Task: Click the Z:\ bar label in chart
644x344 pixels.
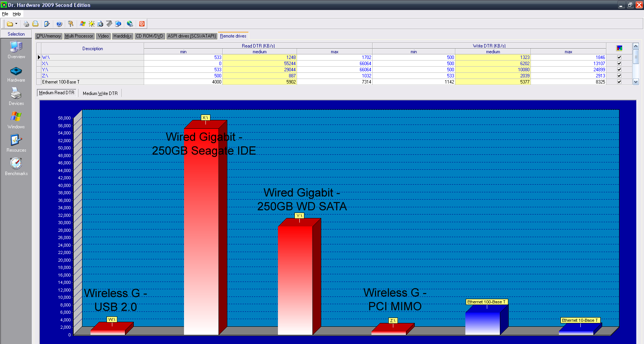Action: [393, 321]
